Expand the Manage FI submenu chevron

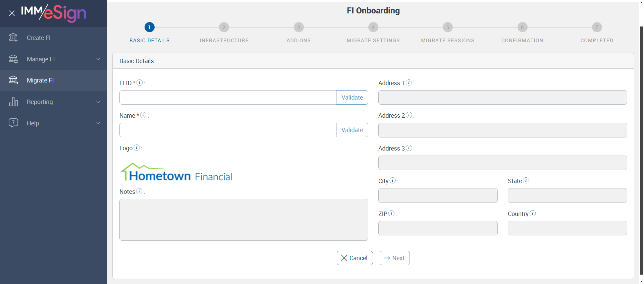point(98,59)
